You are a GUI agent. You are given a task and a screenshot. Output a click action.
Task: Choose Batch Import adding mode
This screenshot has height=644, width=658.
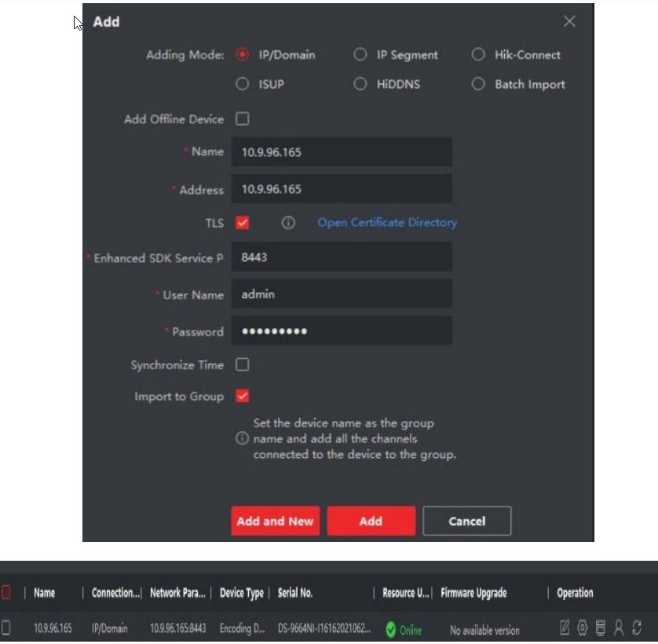pyautogui.click(x=478, y=85)
